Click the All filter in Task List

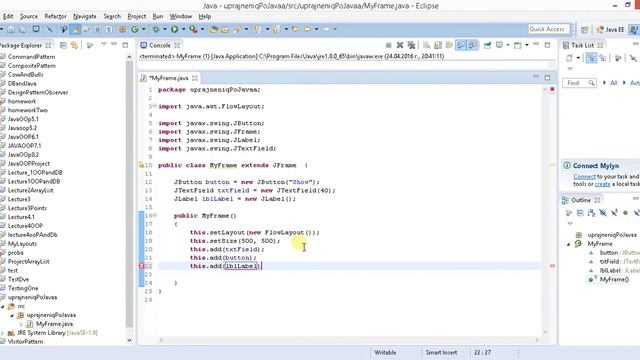(x=613, y=83)
